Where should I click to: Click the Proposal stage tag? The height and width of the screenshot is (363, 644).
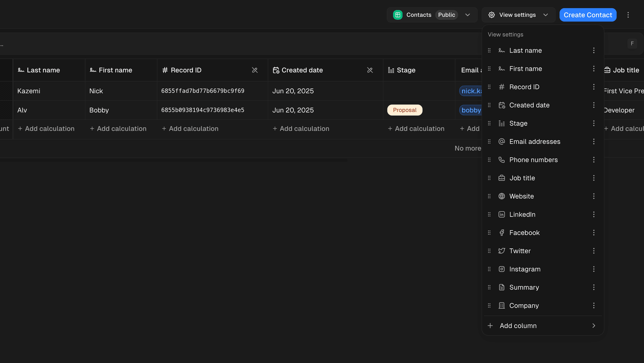(x=405, y=110)
